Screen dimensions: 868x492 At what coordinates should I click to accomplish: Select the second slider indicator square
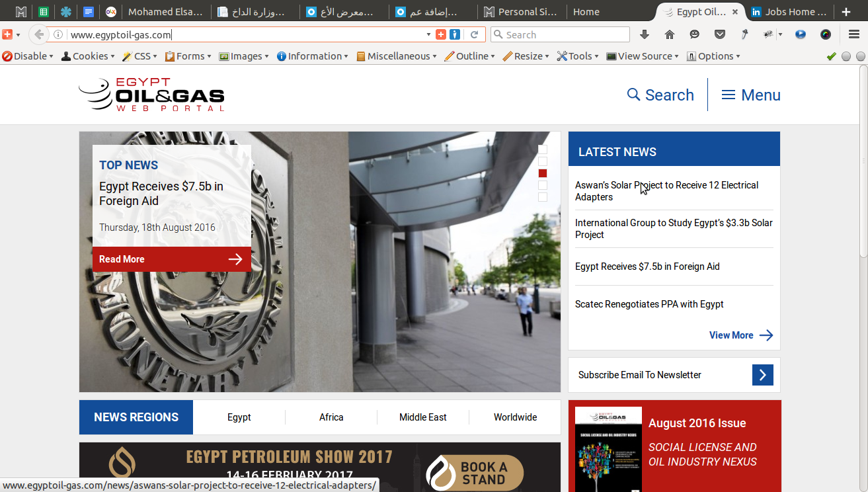(x=543, y=161)
